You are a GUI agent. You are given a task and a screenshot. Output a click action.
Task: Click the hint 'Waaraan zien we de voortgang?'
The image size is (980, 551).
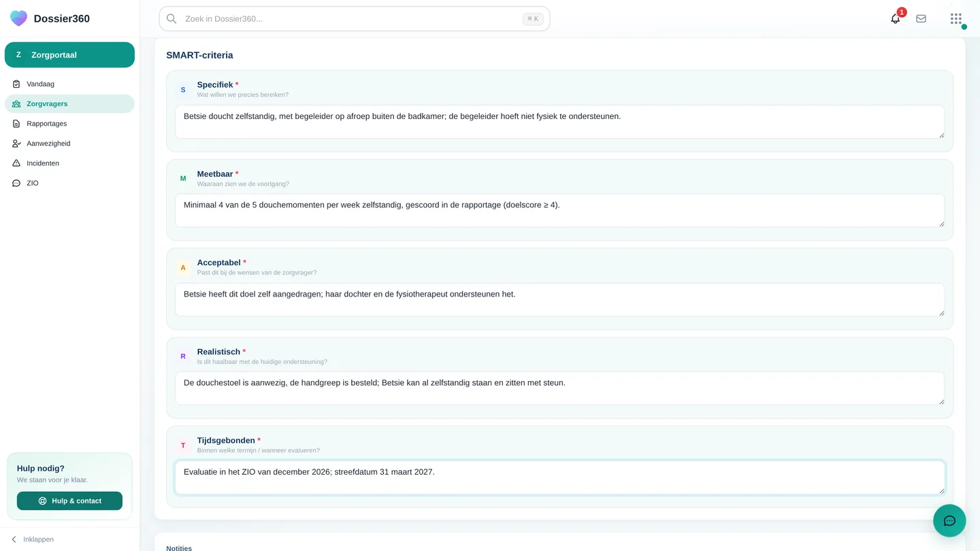pos(243,184)
